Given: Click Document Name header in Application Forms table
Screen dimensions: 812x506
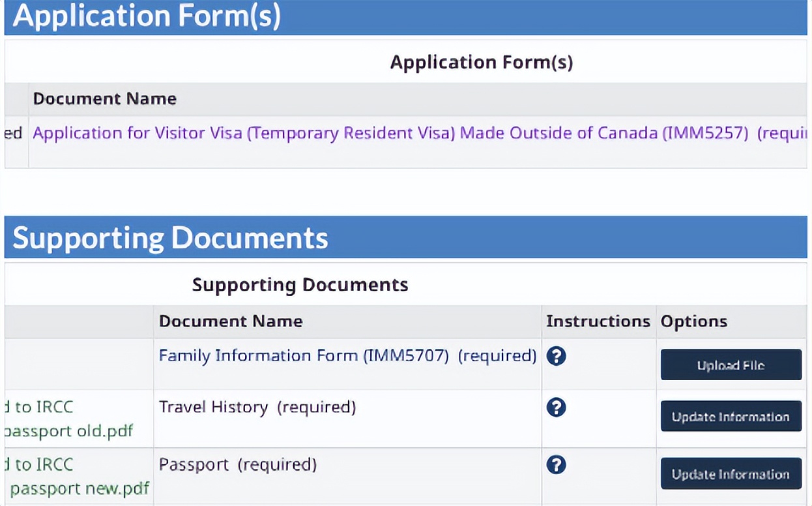Looking at the screenshot, I should pos(105,99).
